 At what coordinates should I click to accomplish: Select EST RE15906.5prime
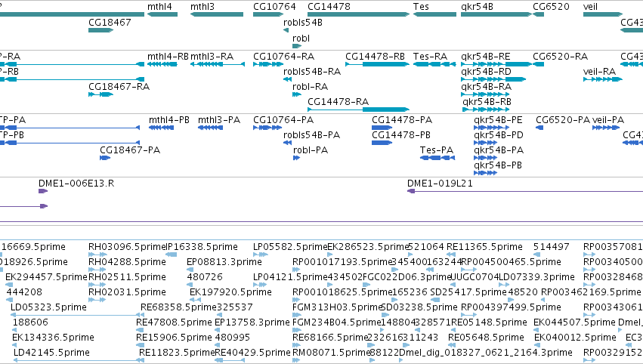[x=174, y=338]
